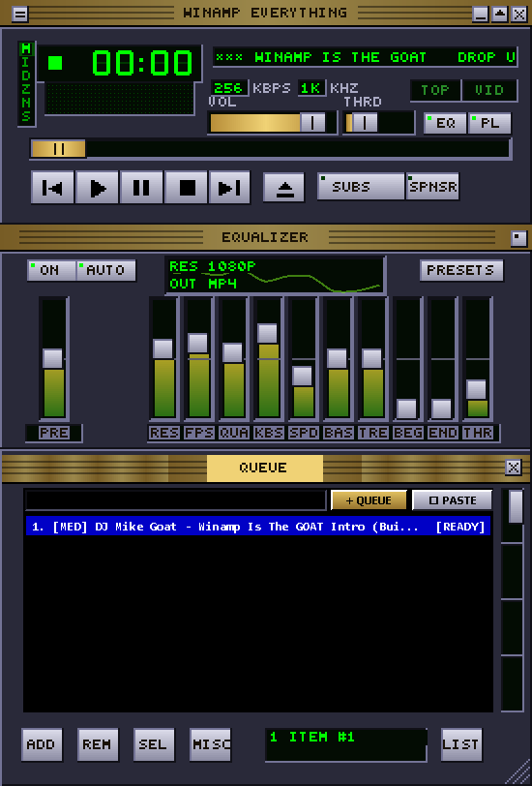
Task: Turn the equalizer ON toggle
Action: click(51, 270)
